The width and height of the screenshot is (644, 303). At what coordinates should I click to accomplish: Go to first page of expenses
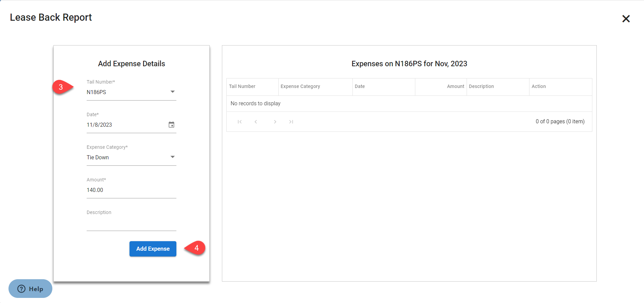tap(240, 122)
